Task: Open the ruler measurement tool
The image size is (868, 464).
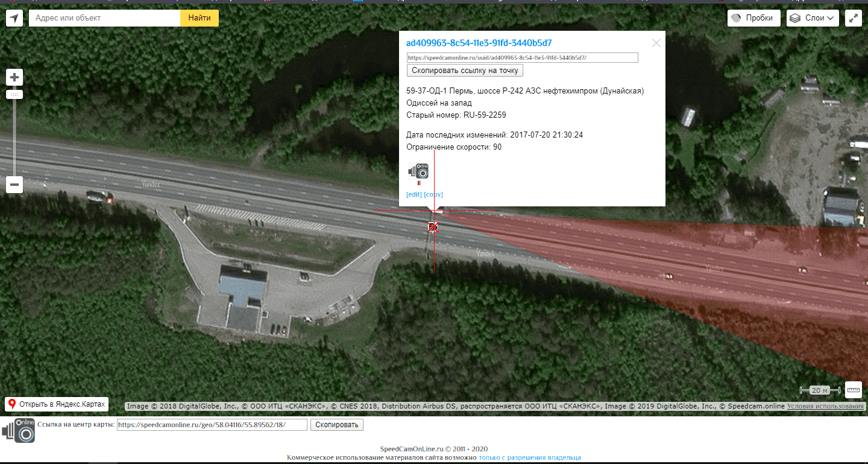Action: pyautogui.click(x=854, y=390)
